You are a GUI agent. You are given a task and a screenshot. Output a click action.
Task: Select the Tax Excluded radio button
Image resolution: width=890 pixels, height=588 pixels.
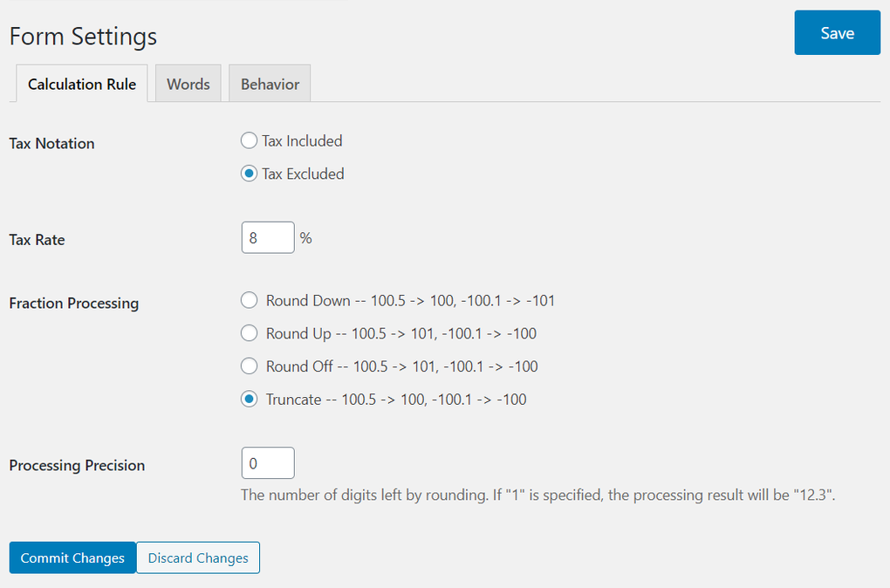tap(250, 174)
